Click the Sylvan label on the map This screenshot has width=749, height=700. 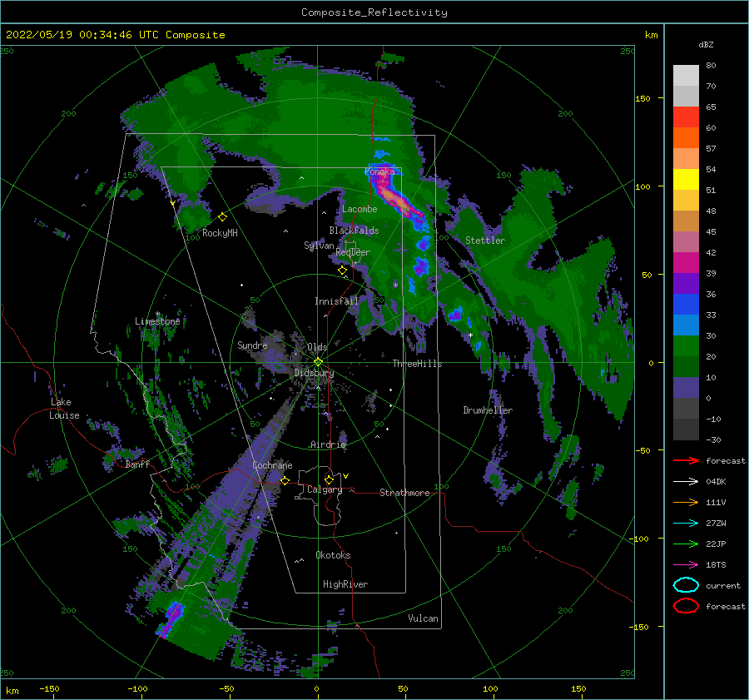319,246
